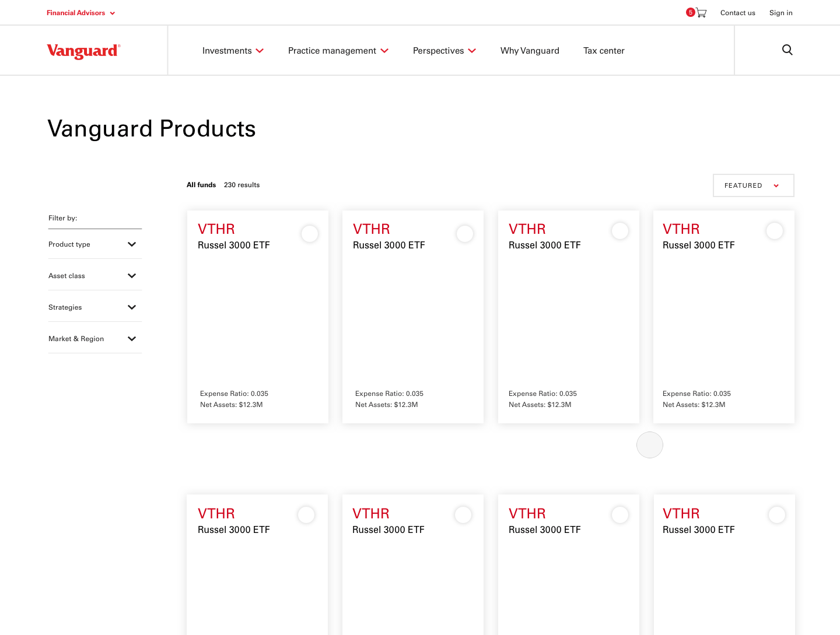Click the 'Vanguard Products' heading

[x=152, y=129]
